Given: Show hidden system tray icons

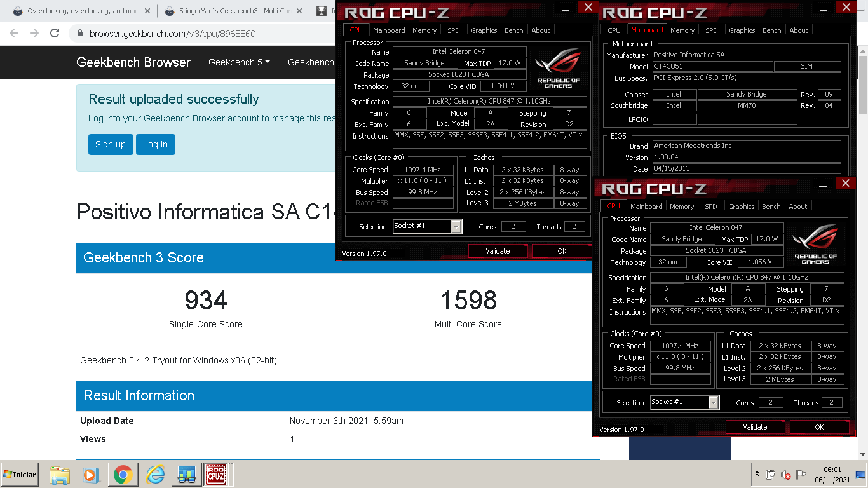Looking at the screenshot, I should 757,475.
